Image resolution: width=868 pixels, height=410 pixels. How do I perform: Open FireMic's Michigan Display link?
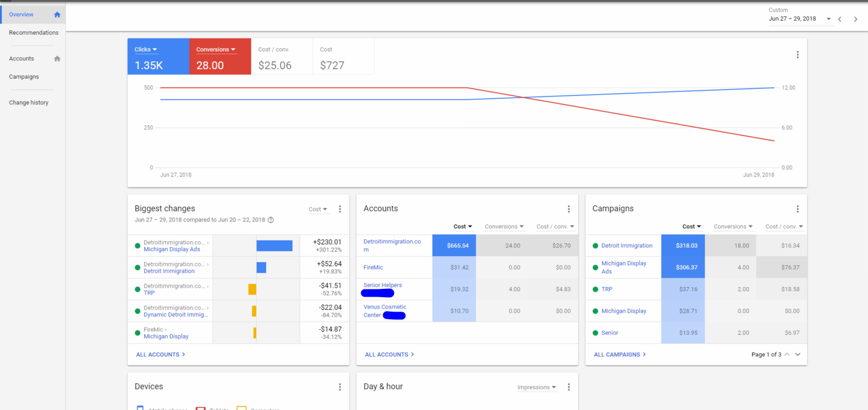[166, 337]
